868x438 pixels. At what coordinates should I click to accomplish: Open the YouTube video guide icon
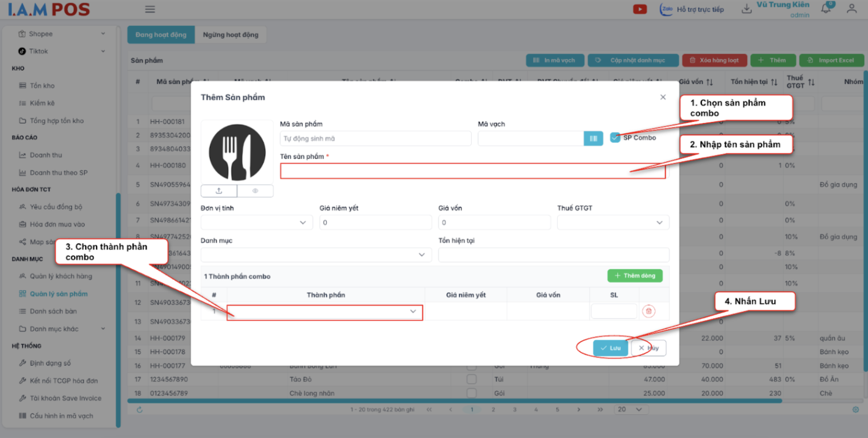coord(640,9)
